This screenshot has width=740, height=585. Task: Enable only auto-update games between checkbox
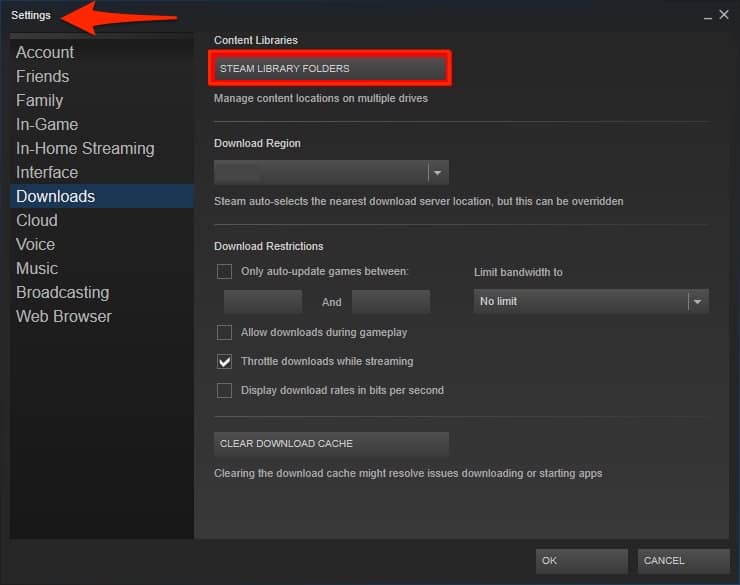(224, 271)
